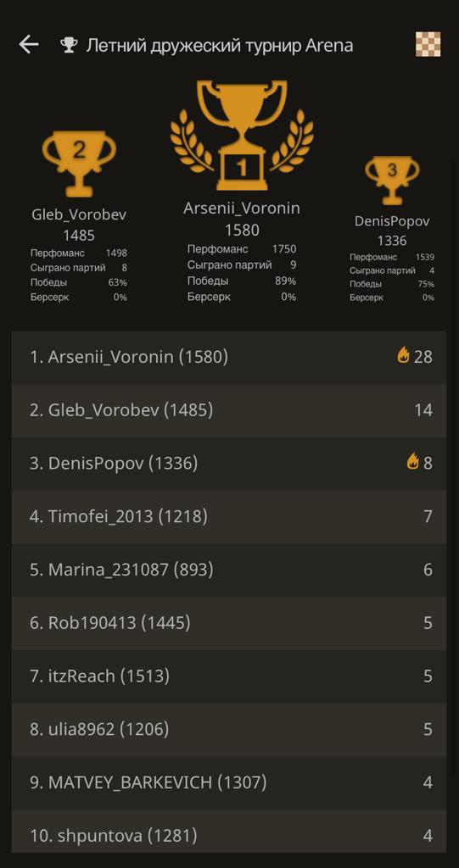Tap the first place gold trophy
459x868 pixels.
click(x=243, y=135)
